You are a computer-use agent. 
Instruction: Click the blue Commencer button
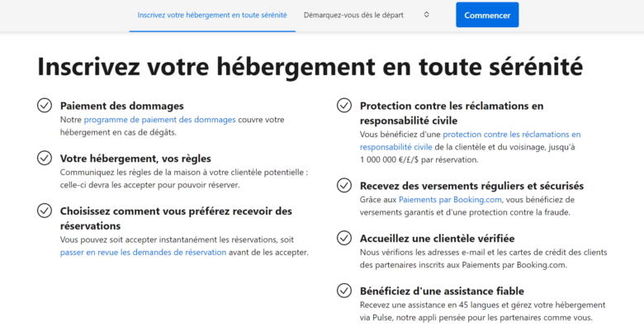point(487,15)
